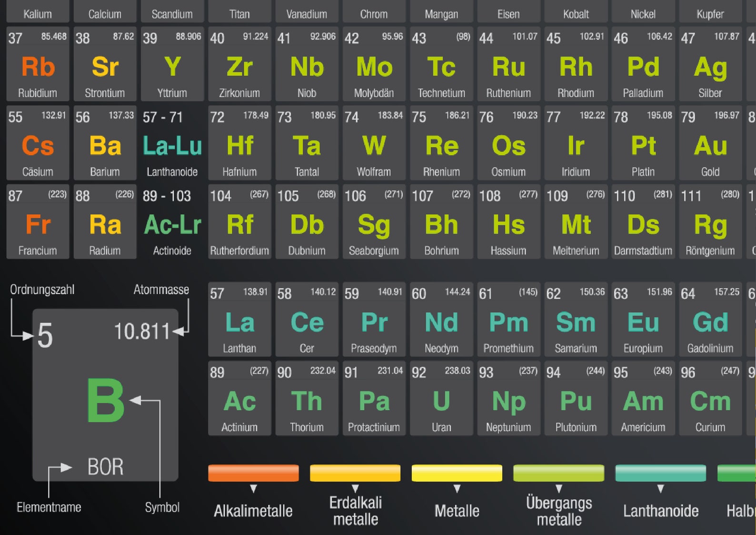Open the Rutherfordium (Rf) element tile

239,222
